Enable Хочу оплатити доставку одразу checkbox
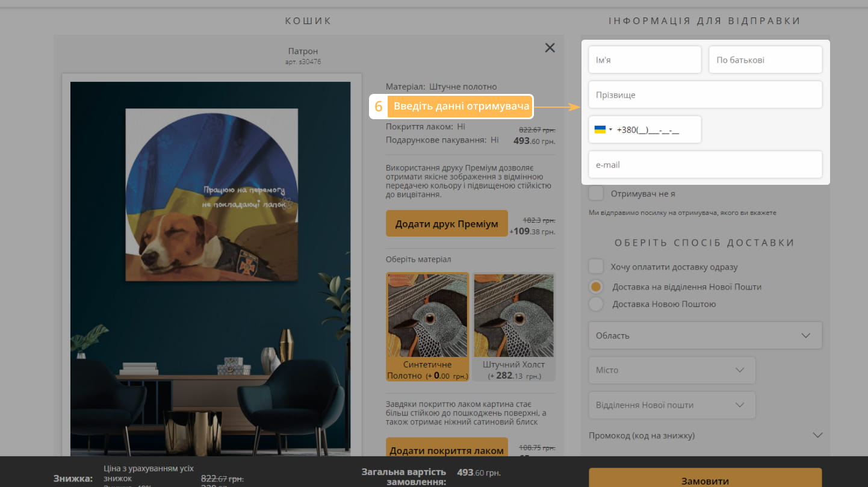This screenshot has height=487, width=868. coord(596,267)
